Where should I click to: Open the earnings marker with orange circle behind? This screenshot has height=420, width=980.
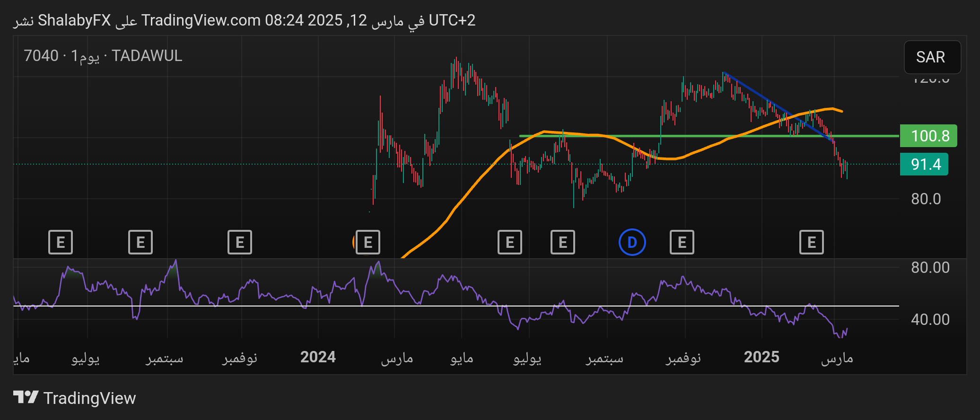click(x=367, y=242)
